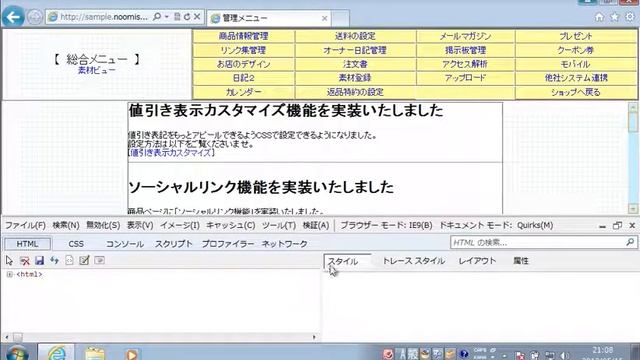The image size is (640, 360).
Task: Select the 属性 pane tab
Action: 521,261
